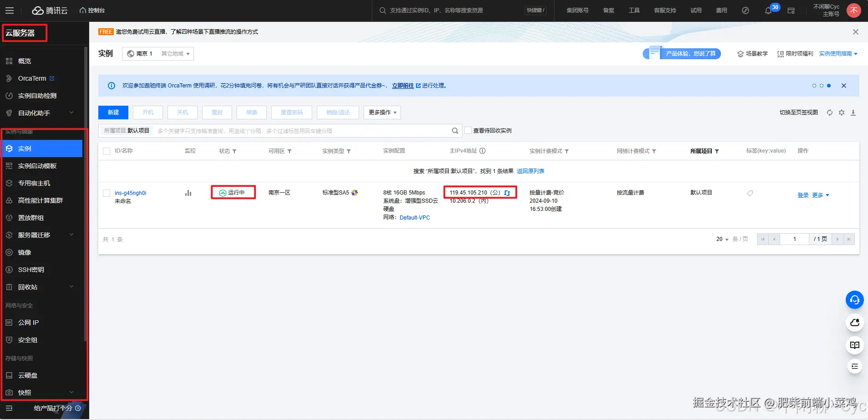The width and height of the screenshot is (868, 420).
Task: Click the 产品体验，您说了算 button
Action: [682, 54]
